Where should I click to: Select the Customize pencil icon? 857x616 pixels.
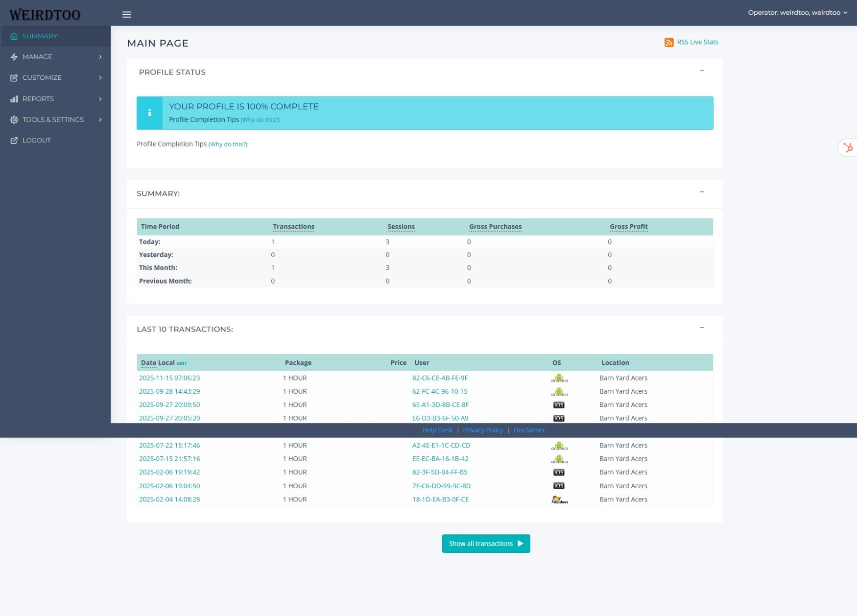coord(14,77)
